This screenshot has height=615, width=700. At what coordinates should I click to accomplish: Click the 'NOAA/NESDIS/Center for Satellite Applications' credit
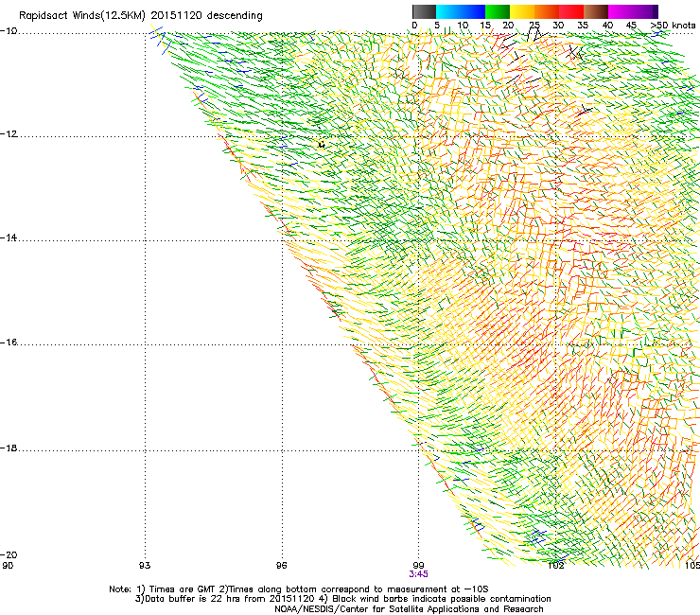[409, 609]
